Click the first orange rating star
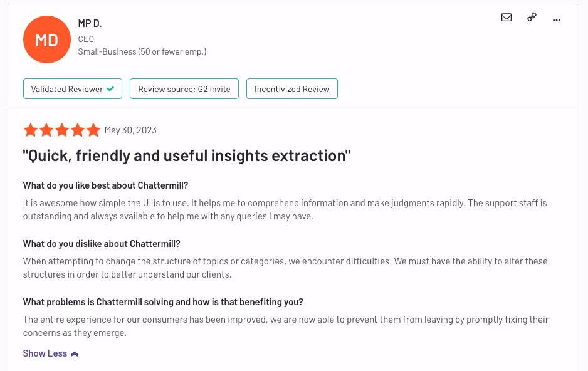 coord(30,130)
